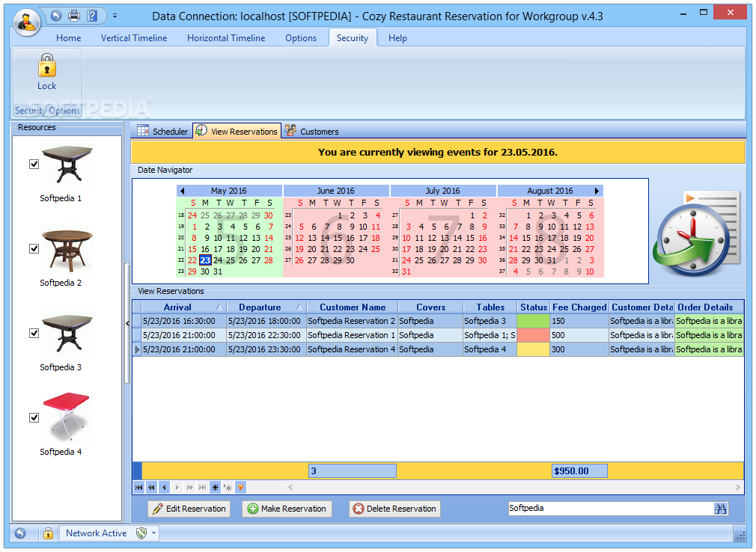756x552 pixels.
Task: Click the June 2016 month header
Action: (x=335, y=191)
